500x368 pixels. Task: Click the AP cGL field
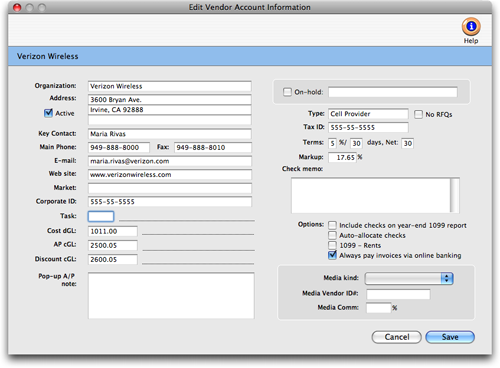(x=113, y=245)
